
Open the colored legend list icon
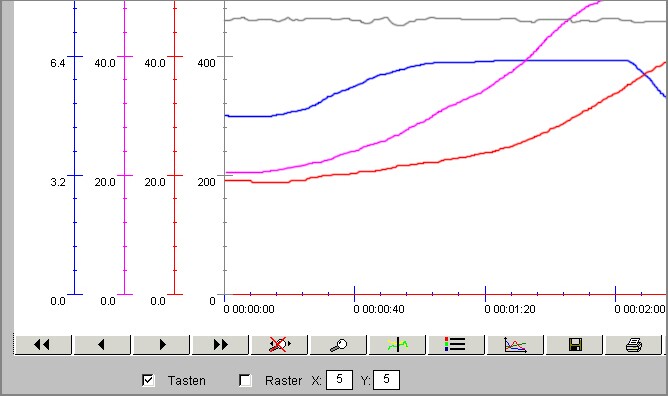pos(456,344)
